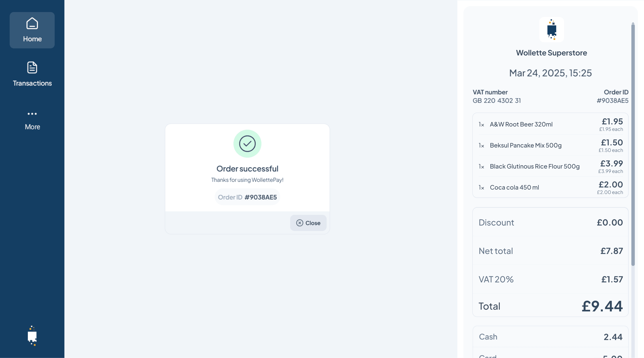Viewport: 644px width, 358px height.
Task: Select the Coca cola 450 ml line item
Action: pyautogui.click(x=550, y=187)
